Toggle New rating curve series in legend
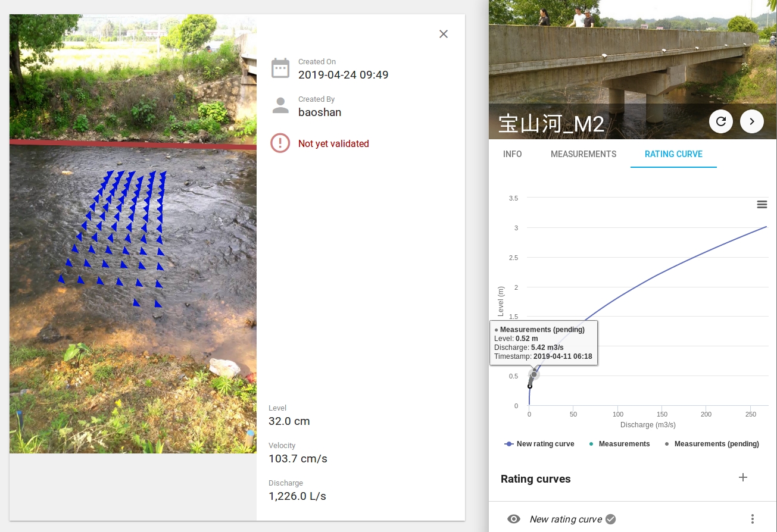 539,444
